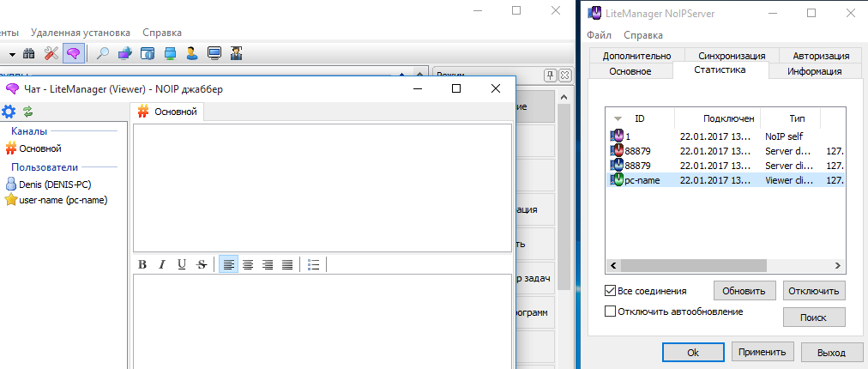Open Файл menu in NoIPServer window
868x369 pixels.
click(x=599, y=35)
